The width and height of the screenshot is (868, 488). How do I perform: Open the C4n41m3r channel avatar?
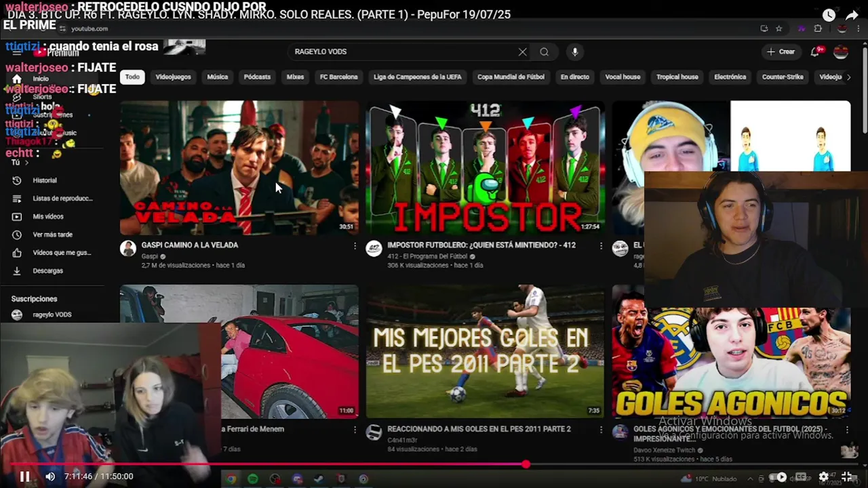pyautogui.click(x=374, y=432)
